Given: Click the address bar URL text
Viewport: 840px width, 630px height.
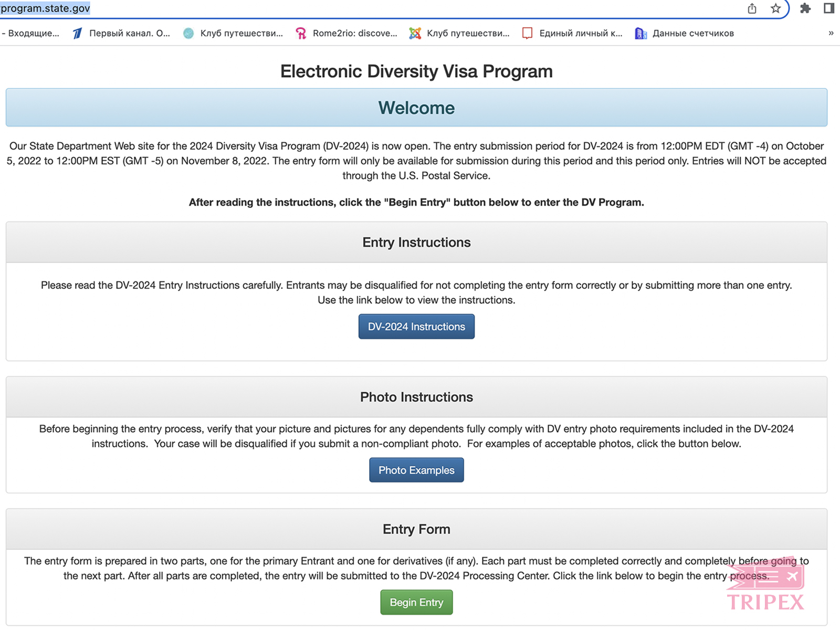Looking at the screenshot, I should coord(46,8).
